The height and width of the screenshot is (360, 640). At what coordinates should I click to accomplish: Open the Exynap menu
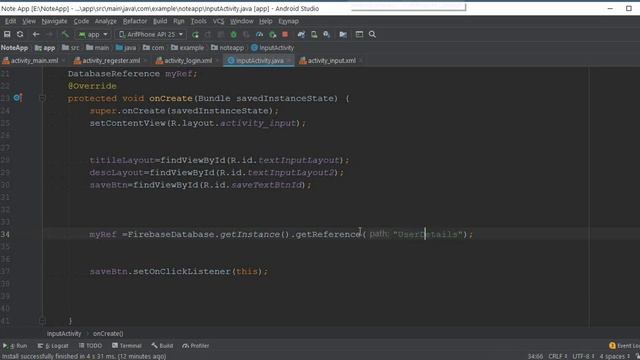(x=289, y=21)
